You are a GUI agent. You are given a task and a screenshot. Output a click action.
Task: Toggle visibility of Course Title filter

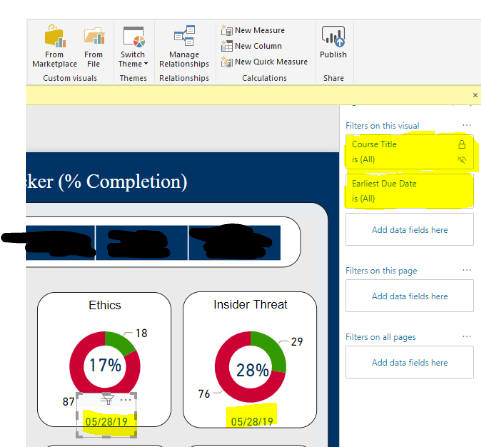[x=462, y=160]
